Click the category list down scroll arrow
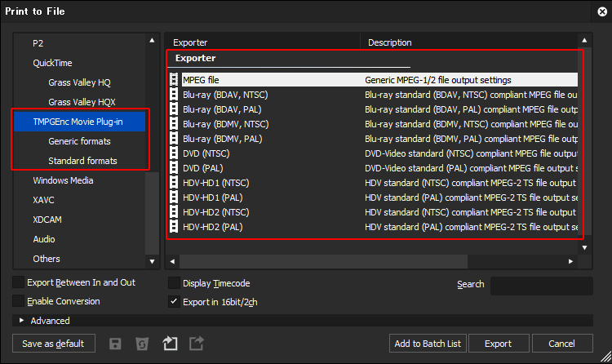This screenshot has width=612, height=364. pyautogui.click(x=152, y=261)
